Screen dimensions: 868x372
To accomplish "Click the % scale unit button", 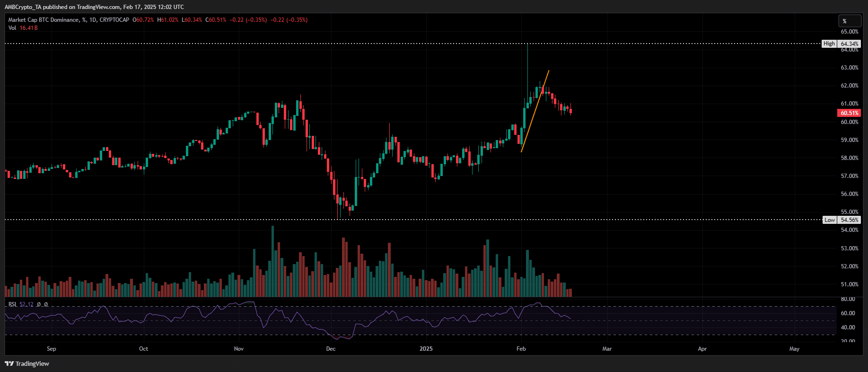I will 849,21.
